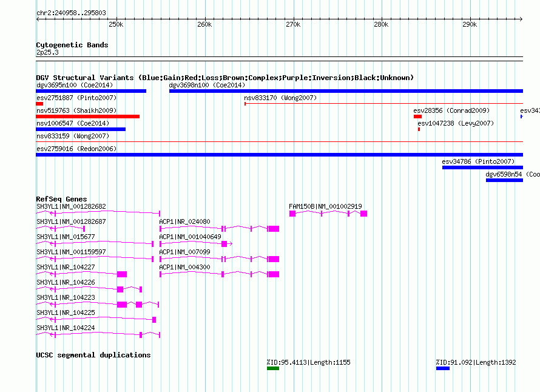
Task: Select transcript SH3YL1|NR_104225
Action: pyautogui.click(x=66, y=313)
